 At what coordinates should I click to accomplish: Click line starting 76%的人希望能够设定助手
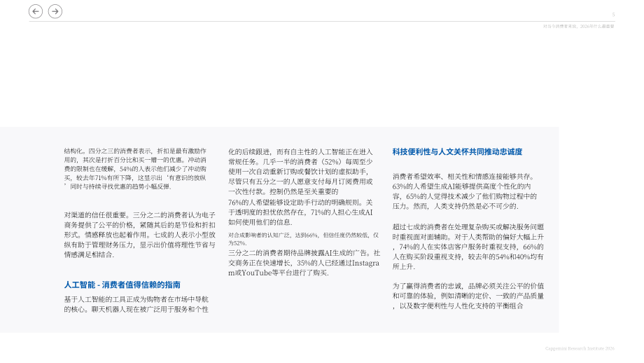(300, 212)
